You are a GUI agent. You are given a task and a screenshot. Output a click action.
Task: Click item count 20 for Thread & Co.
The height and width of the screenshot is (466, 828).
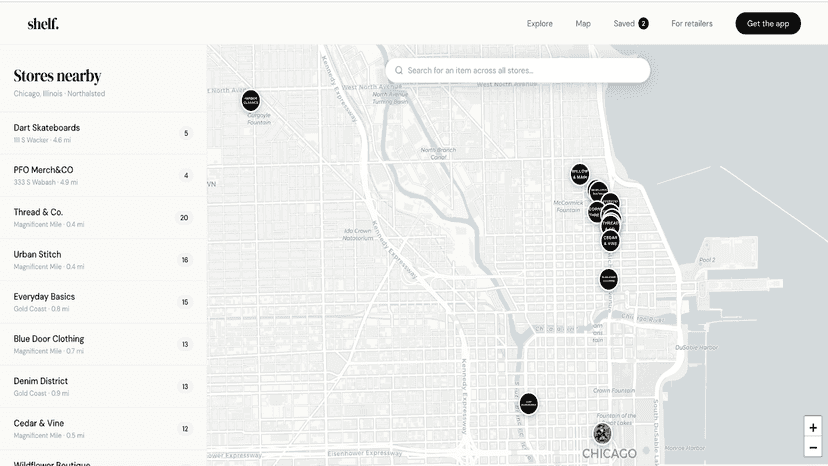(184, 218)
